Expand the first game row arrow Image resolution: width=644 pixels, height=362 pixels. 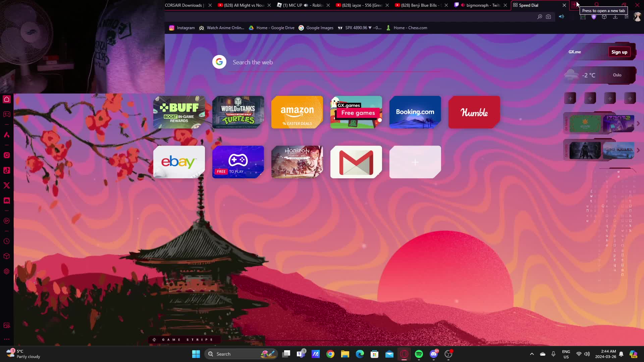click(638, 124)
